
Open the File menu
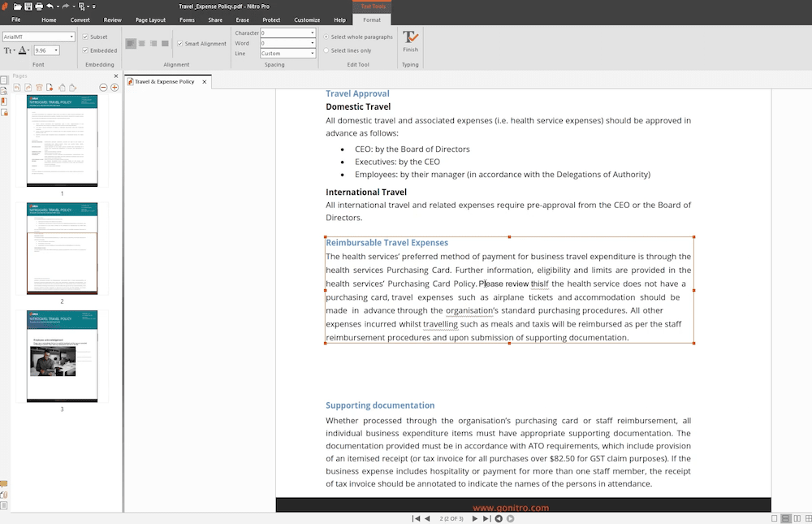(16, 19)
